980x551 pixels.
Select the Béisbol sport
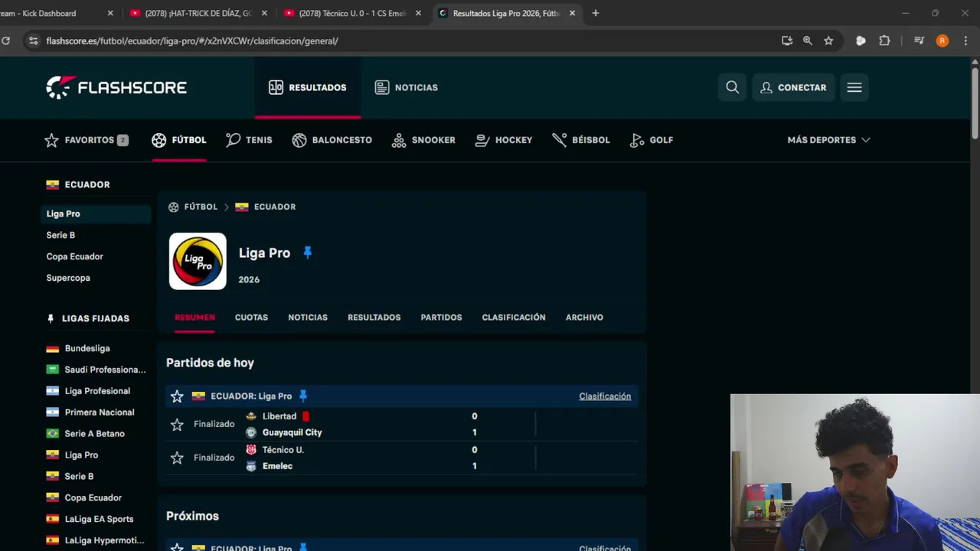coord(581,140)
